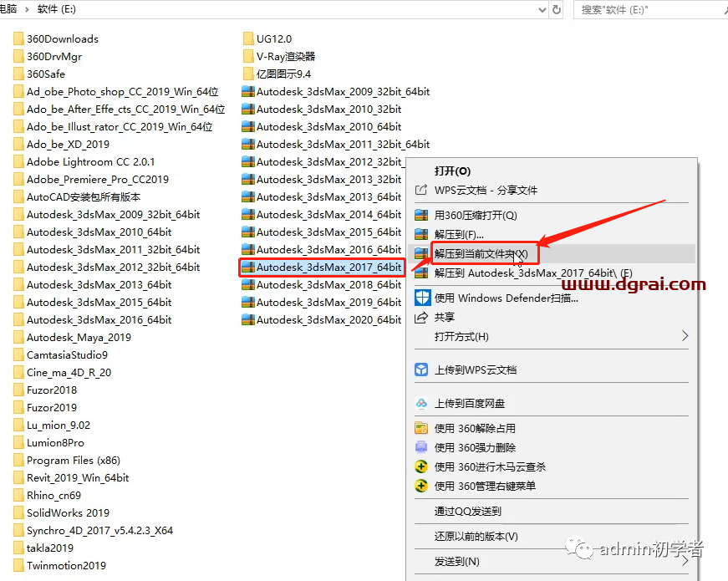Focus the search 软件 (E:) input field
The image size is (728, 581).
pyautogui.click(x=650, y=10)
